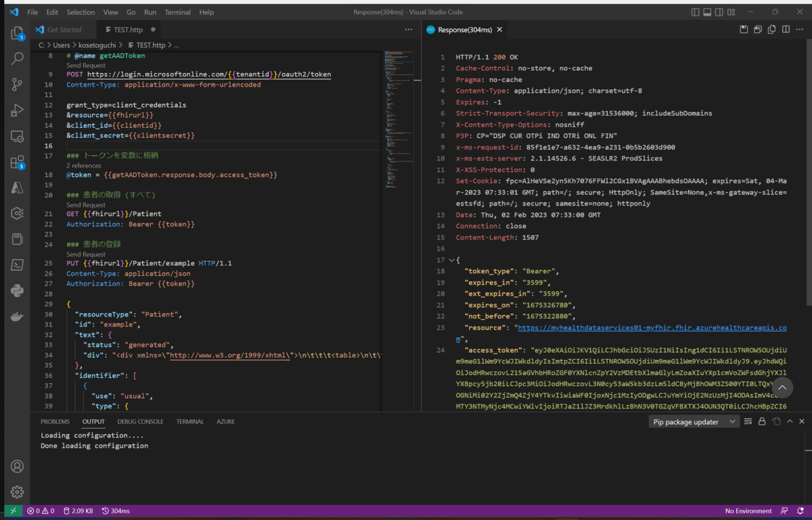
Task: Select the Response(304ms) tab
Action: (465, 30)
